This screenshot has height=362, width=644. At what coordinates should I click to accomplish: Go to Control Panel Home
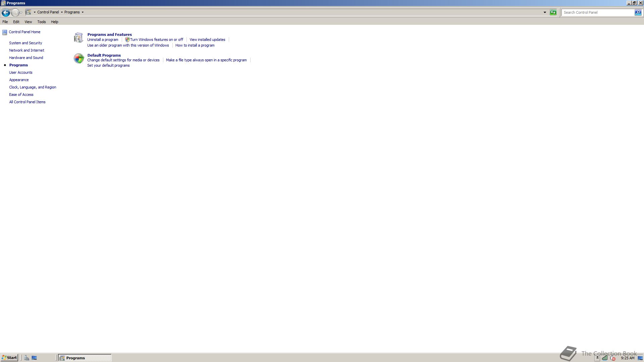pyautogui.click(x=24, y=32)
